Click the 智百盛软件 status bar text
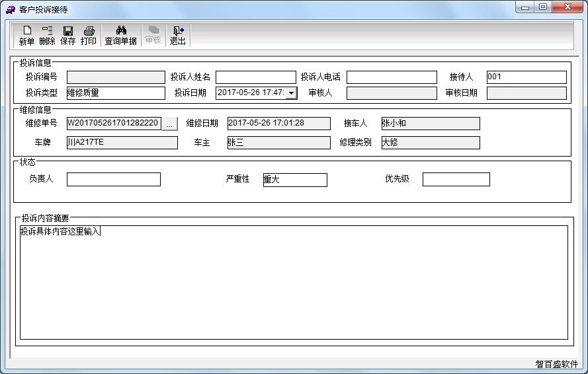This screenshot has height=374, width=588. tap(556, 364)
